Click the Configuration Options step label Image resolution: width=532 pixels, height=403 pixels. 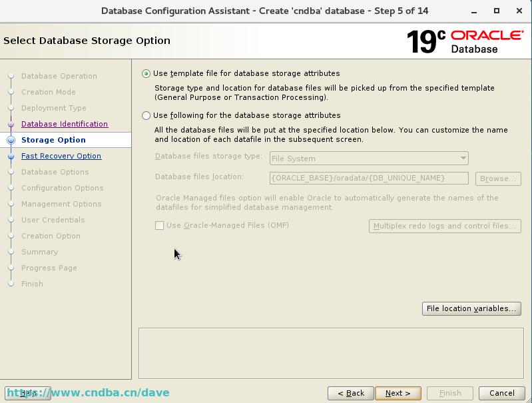click(63, 188)
